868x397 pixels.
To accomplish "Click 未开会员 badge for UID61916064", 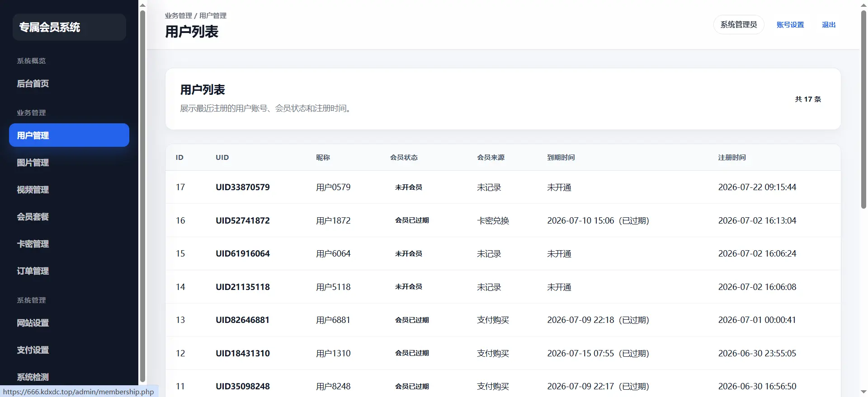I will 408,253.
